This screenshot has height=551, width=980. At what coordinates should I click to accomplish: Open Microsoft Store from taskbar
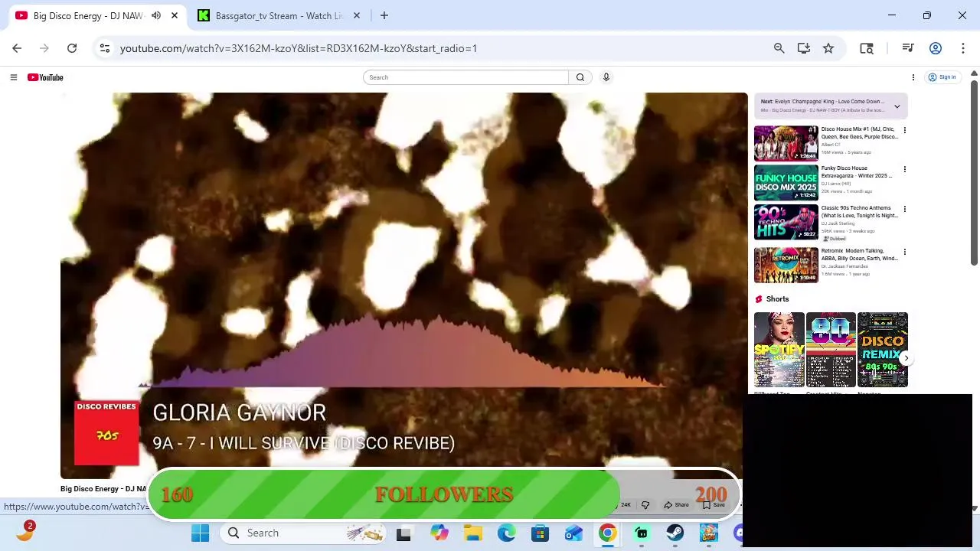(x=540, y=533)
